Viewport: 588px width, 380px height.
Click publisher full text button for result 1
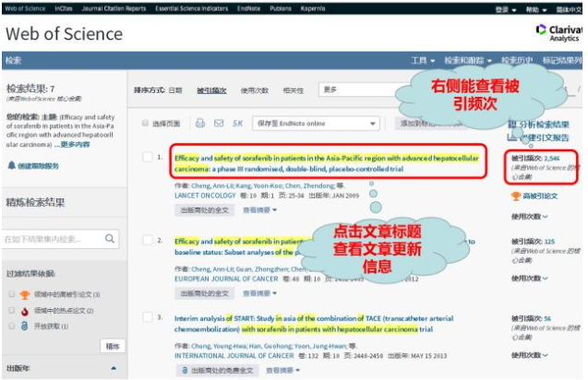pyautogui.click(x=205, y=210)
